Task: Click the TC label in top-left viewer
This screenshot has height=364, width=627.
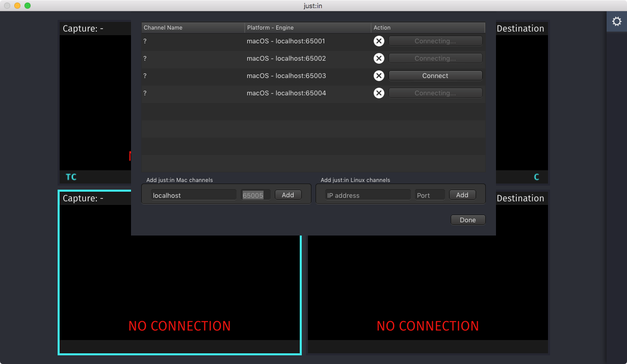Action: [71, 177]
